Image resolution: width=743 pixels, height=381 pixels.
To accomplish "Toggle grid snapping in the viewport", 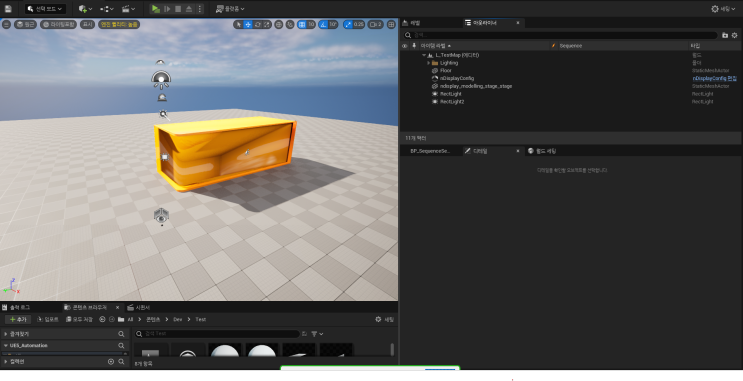I will pyautogui.click(x=301, y=24).
